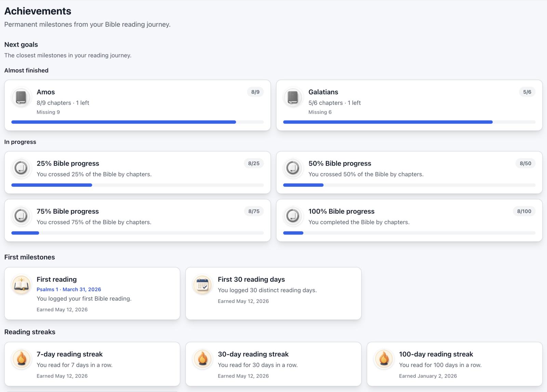Image resolution: width=547 pixels, height=392 pixels.
Task: Click the 75% Bible progress badge icon
Action: click(21, 216)
